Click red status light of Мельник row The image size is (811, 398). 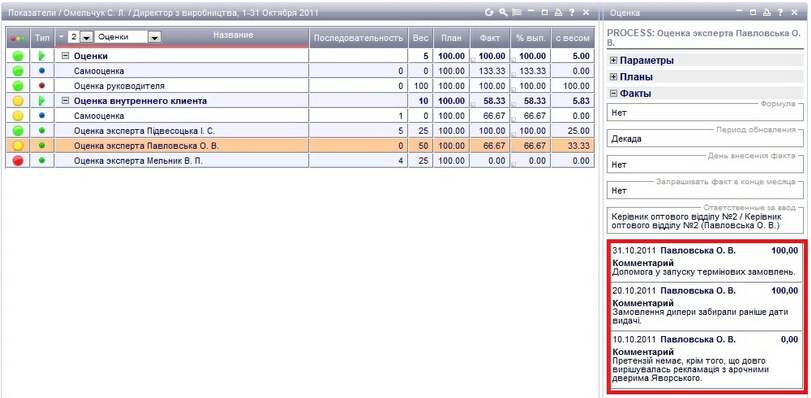click(18, 161)
